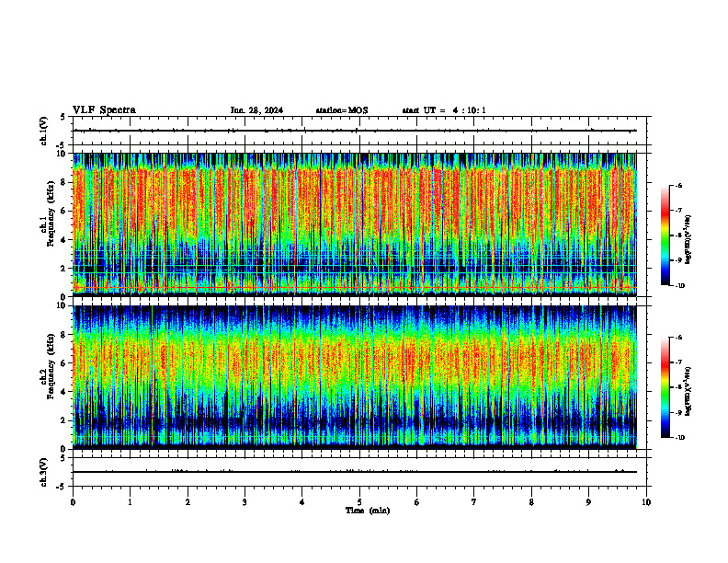Click the "-10" label on ch.2 colorbar

click(x=679, y=438)
